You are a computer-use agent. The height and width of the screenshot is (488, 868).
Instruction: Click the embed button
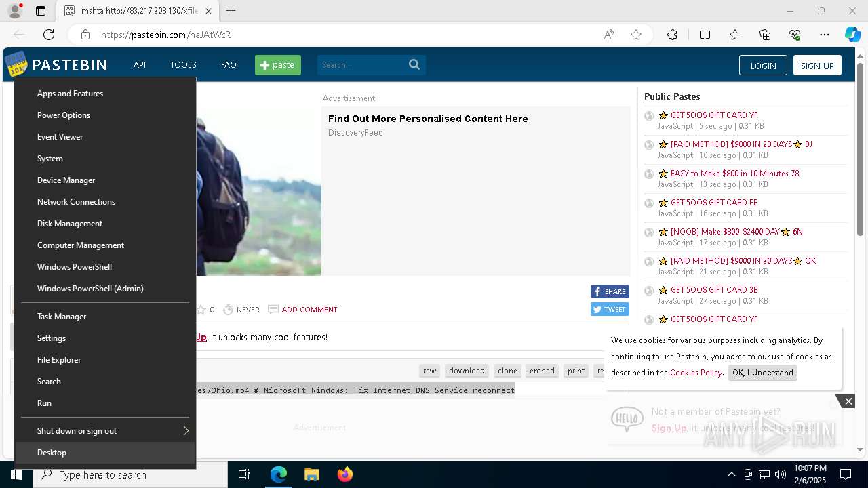pos(542,371)
